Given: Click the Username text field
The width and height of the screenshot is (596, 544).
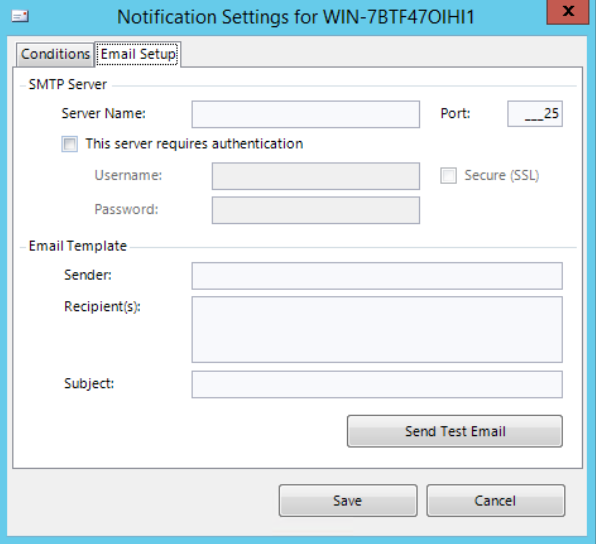Looking at the screenshot, I should coord(315,176).
